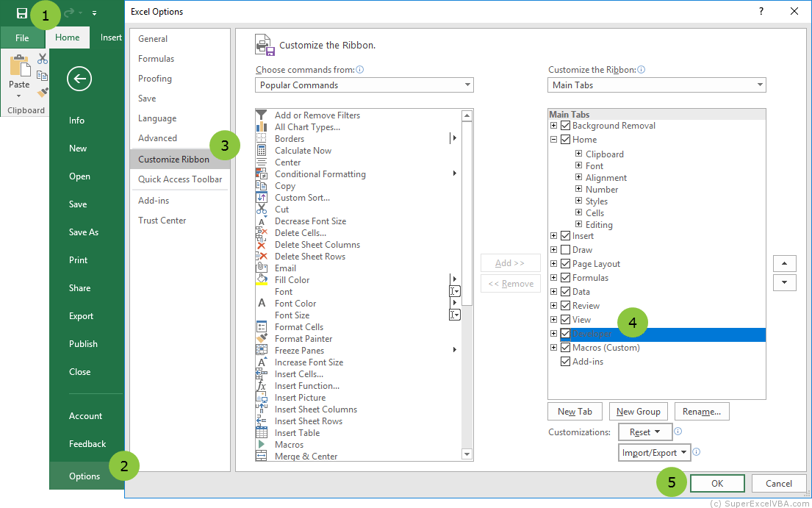Screen dimensions: 812x508
Task: Select the Merge & Center command
Action: click(x=305, y=456)
